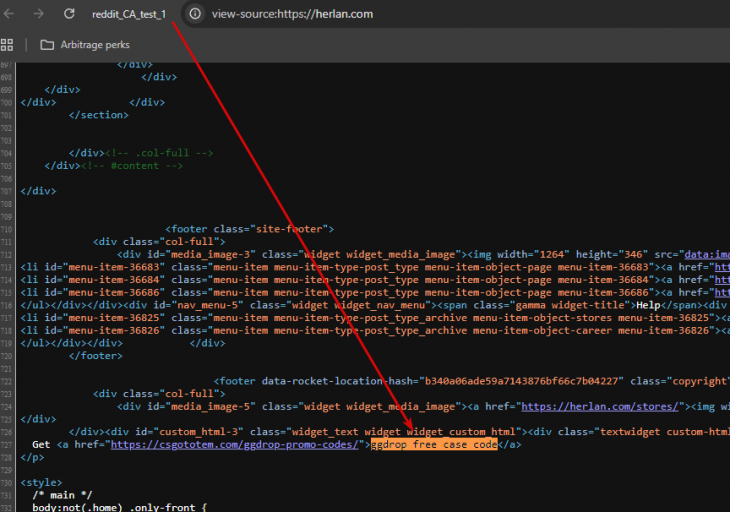The height and width of the screenshot is (512, 730).
Task: Click the </section> closing tag
Action: (x=99, y=115)
